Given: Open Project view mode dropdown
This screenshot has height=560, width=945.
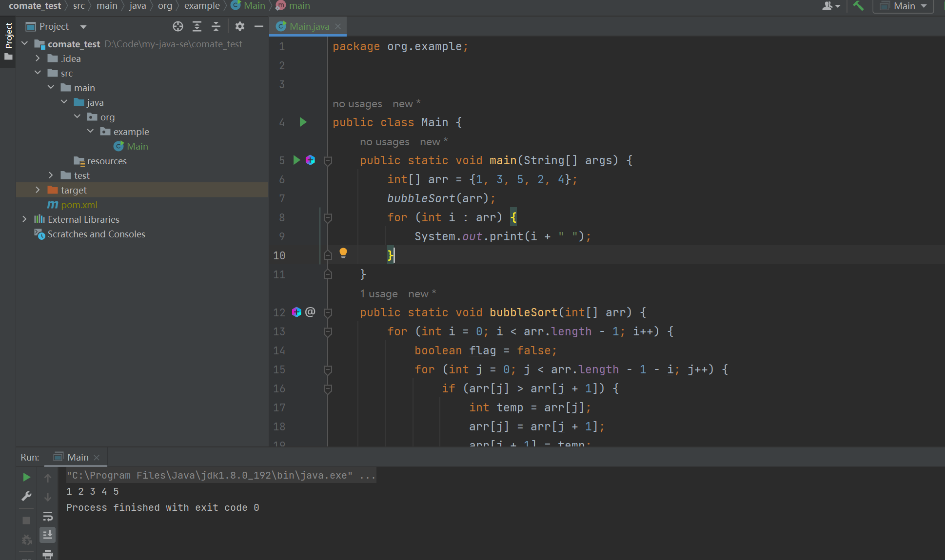Looking at the screenshot, I should (x=83, y=27).
